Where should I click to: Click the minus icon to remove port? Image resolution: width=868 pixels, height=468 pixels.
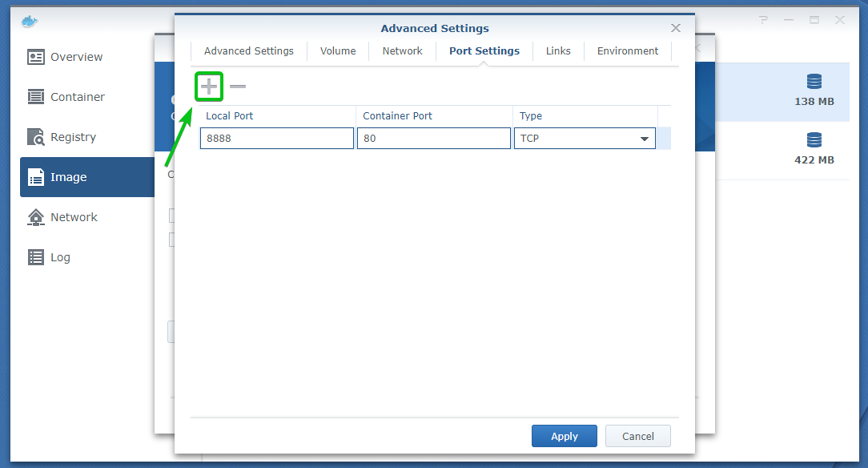click(x=238, y=86)
